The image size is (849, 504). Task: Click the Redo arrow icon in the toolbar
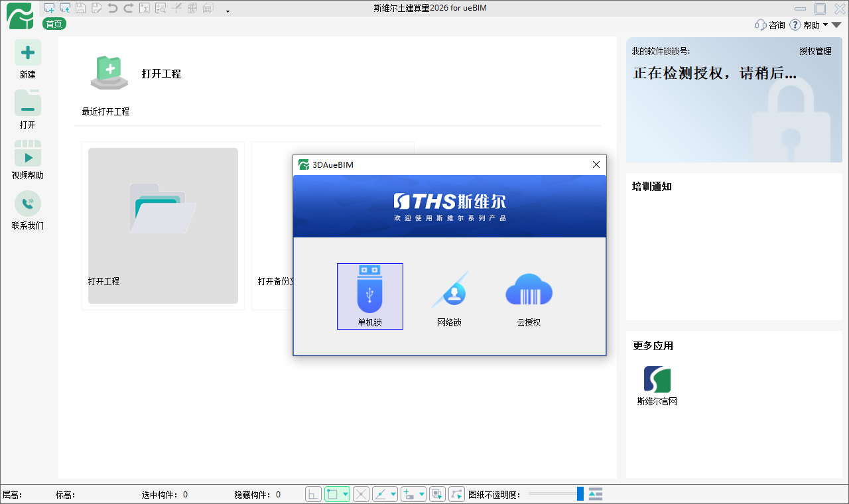[x=129, y=8]
